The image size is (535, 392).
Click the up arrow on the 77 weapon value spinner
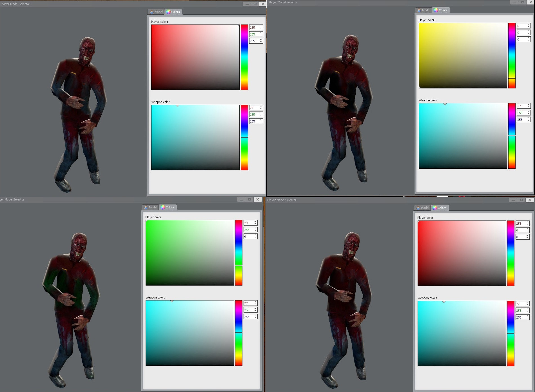click(260, 106)
